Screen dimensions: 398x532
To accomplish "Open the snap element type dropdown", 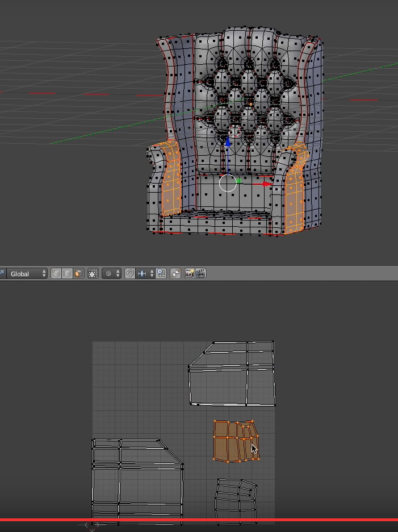I will pos(145,274).
